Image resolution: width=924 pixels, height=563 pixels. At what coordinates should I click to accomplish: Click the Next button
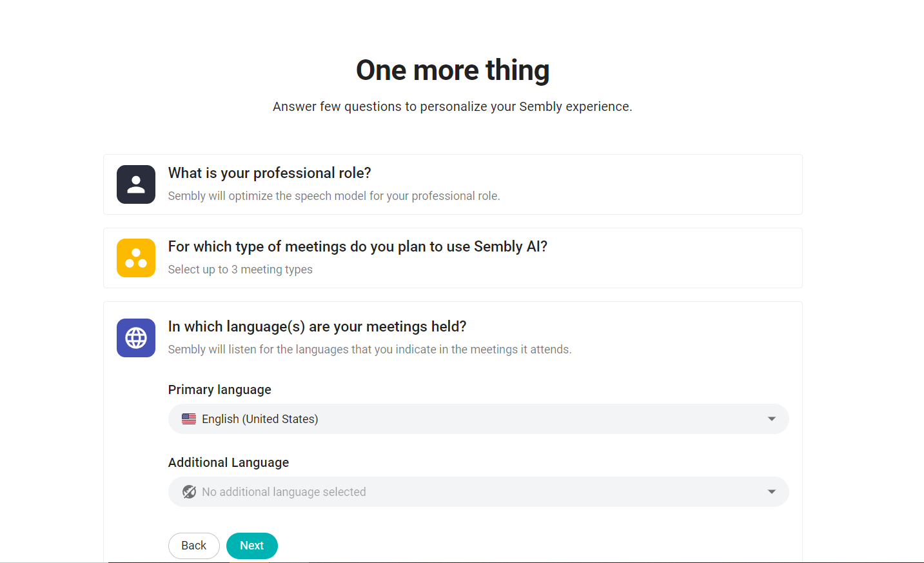(252, 546)
